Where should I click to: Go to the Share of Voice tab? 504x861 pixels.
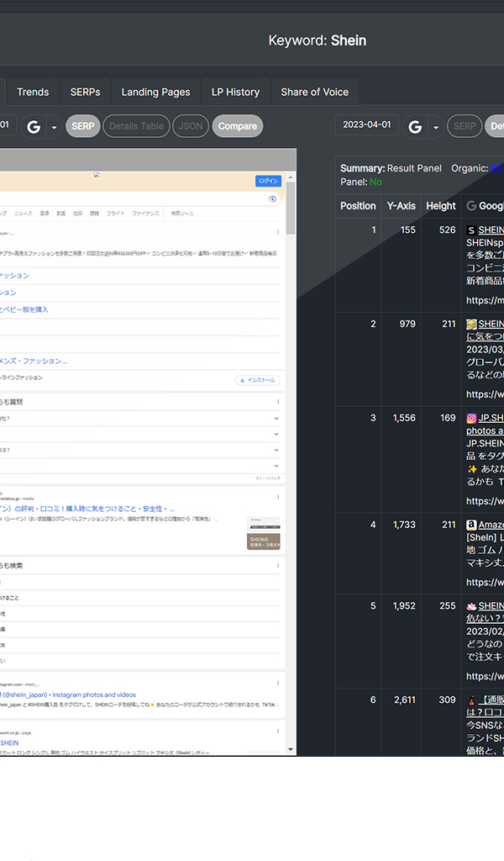click(315, 92)
